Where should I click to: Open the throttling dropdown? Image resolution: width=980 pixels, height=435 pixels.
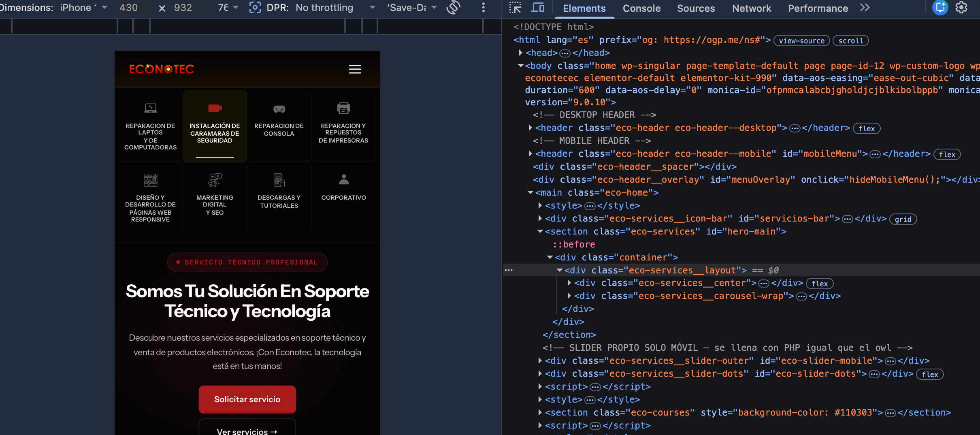coord(335,8)
